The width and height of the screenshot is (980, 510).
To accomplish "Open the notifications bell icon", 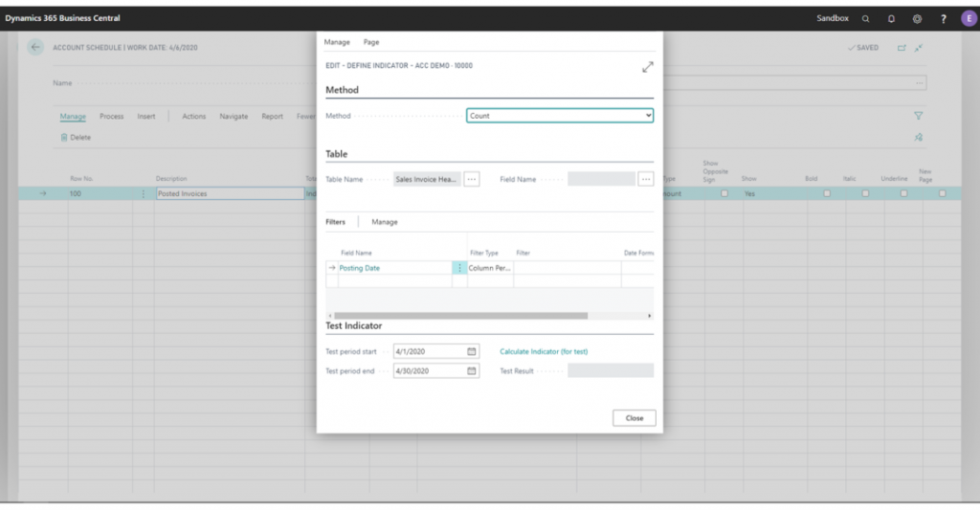I will point(892,18).
